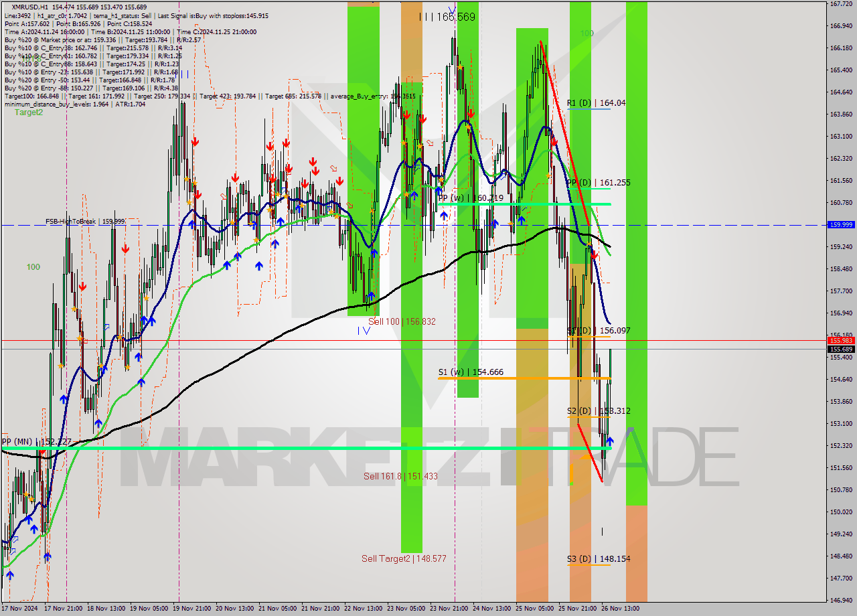Click the green 100 label at top right
The width and height of the screenshot is (857, 616).
587,33
